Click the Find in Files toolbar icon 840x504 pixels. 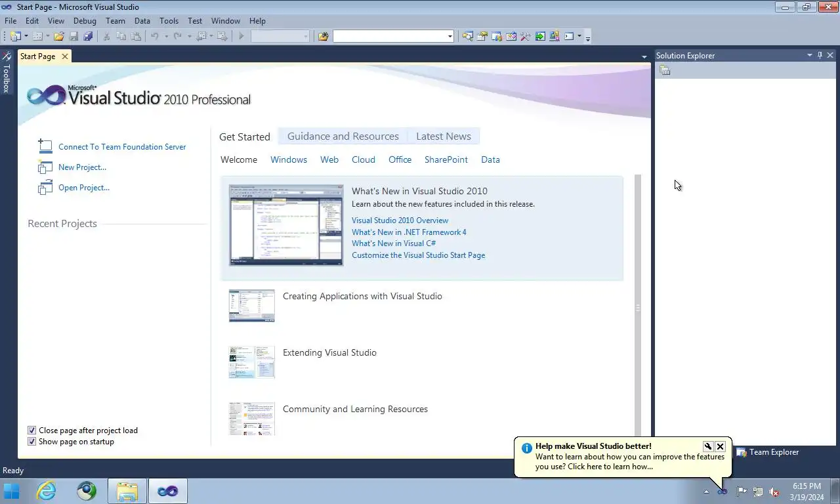[x=323, y=37]
